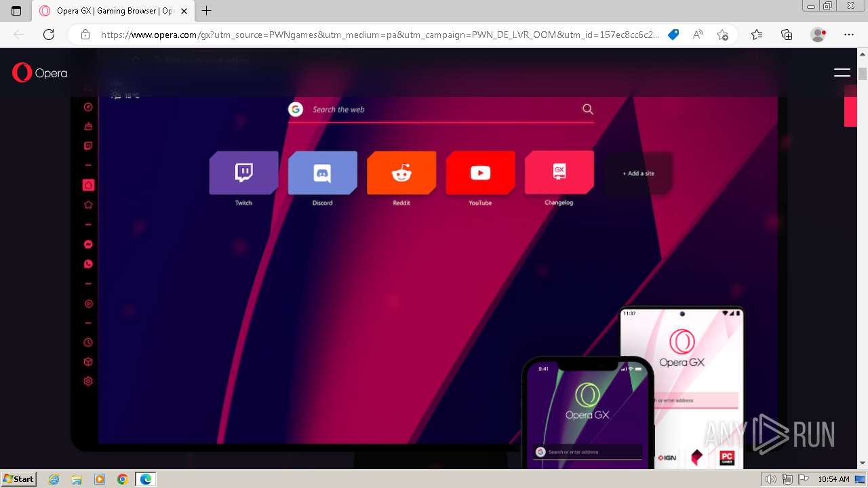868x488 pixels.
Task: Click the Twitch speed dial tile
Action: (243, 174)
